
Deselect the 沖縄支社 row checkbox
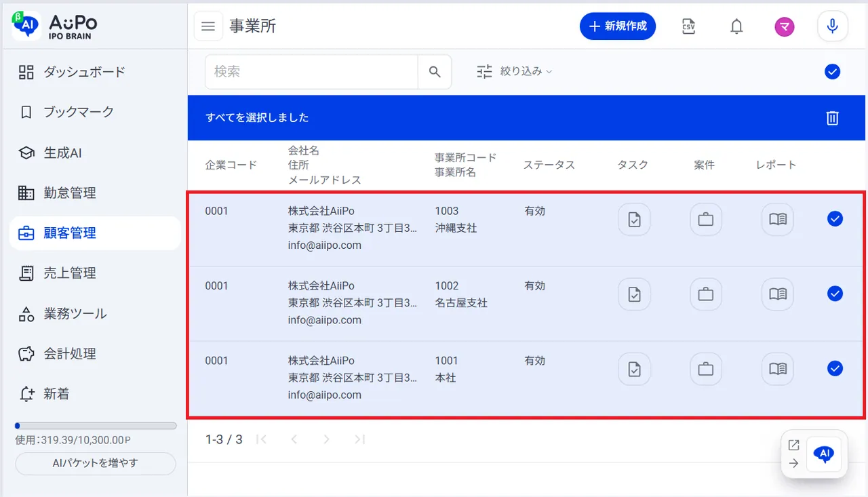point(835,218)
